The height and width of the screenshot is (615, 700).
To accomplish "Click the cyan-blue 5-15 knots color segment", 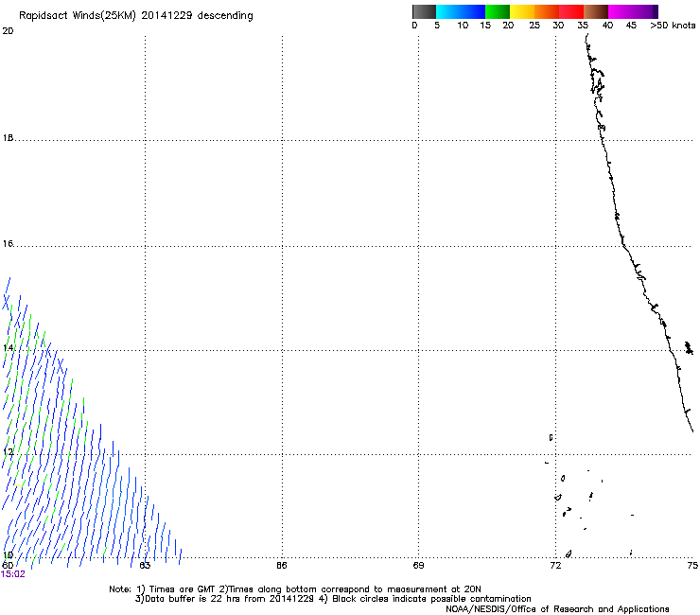I will (x=461, y=11).
